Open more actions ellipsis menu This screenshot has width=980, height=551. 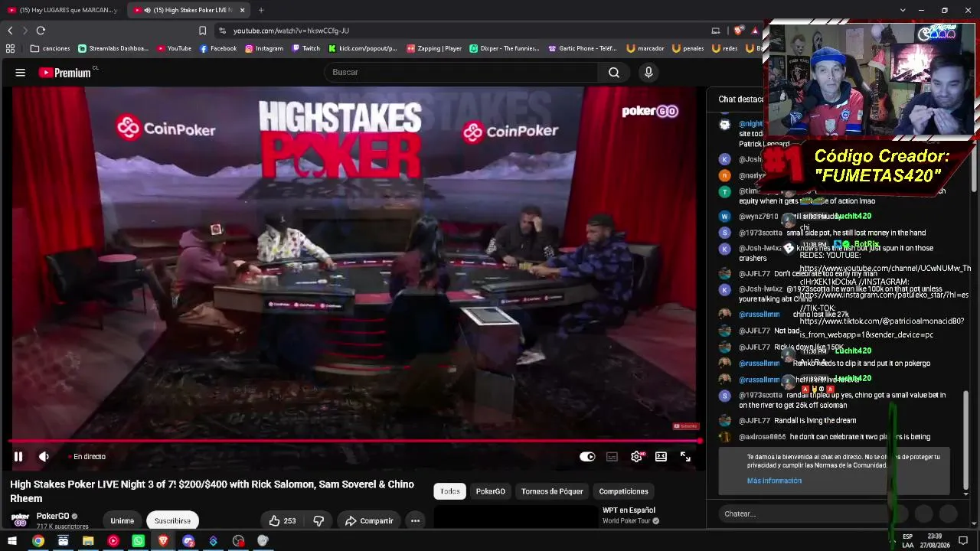(x=415, y=521)
